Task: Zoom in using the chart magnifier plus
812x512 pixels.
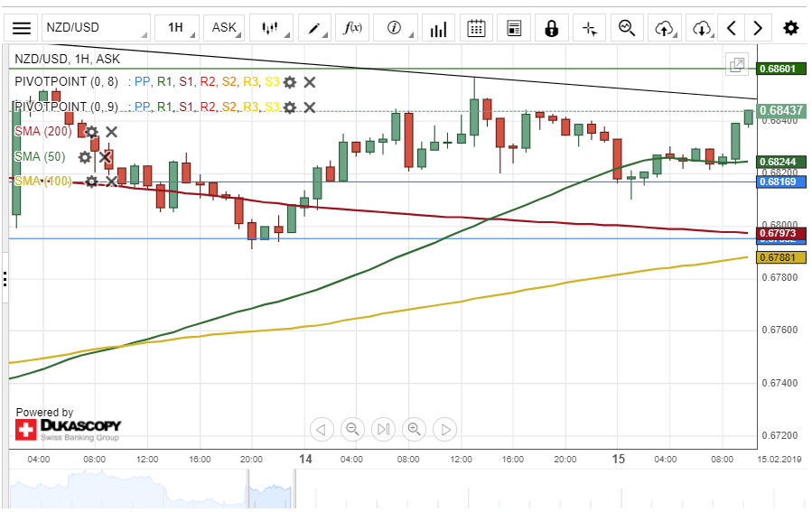Action: [x=415, y=429]
